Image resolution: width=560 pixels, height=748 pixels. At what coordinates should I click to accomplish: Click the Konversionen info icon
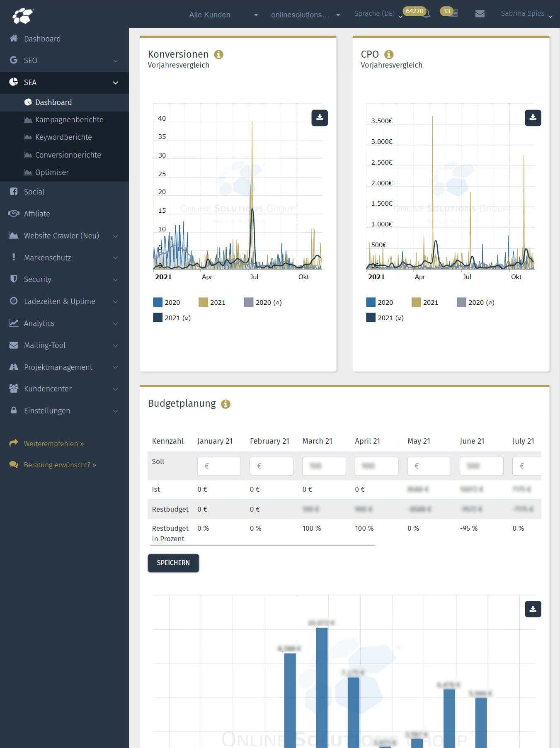(218, 54)
